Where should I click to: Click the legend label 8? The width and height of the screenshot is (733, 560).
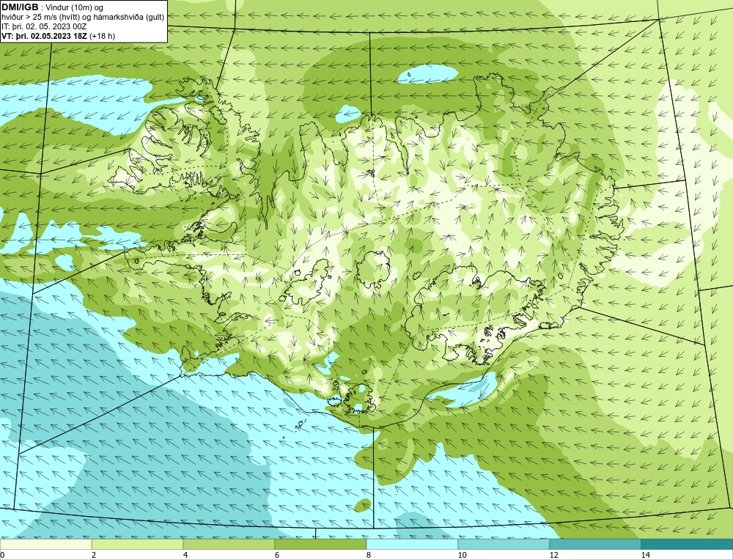(369, 555)
